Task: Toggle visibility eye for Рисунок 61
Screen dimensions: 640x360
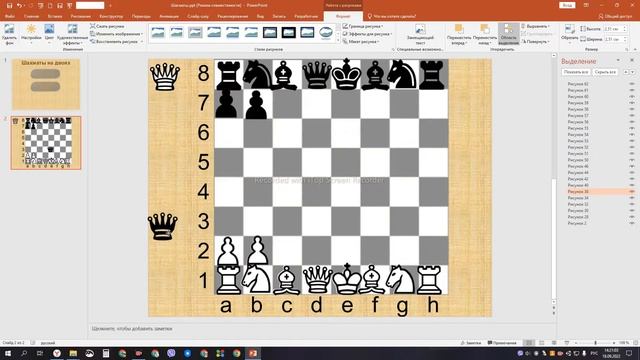Action: pyautogui.click(x=632, y=90)
